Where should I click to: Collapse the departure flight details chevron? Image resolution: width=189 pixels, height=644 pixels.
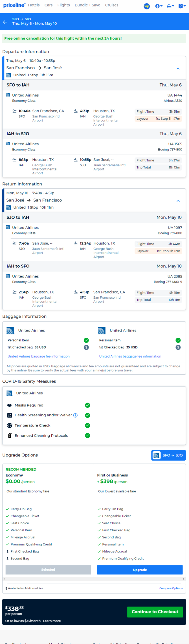(x=178, y=68)
